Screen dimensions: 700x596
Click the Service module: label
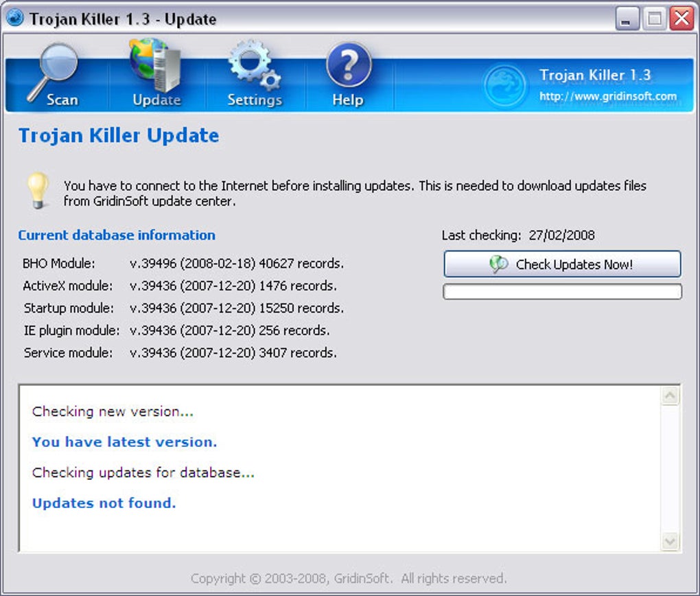[69, 352]
